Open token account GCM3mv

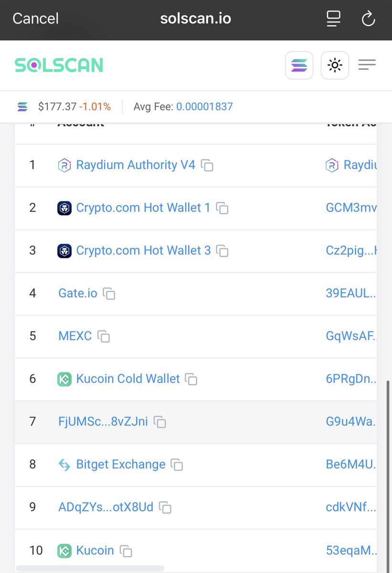click(x=351, y=208)
